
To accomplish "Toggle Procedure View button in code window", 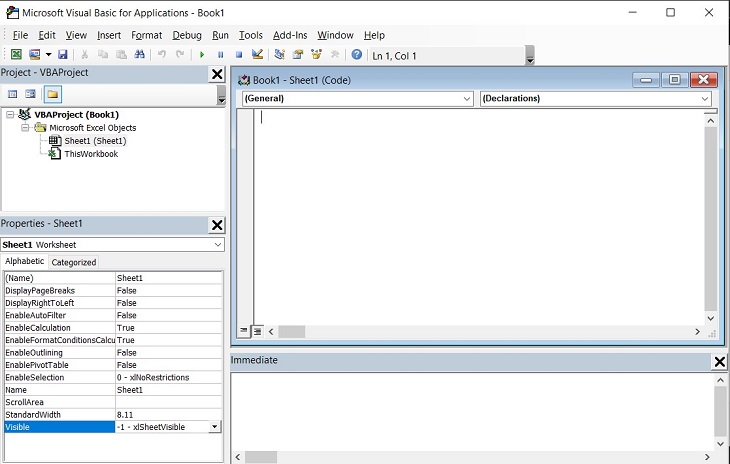I will click(x=243, y=331).
